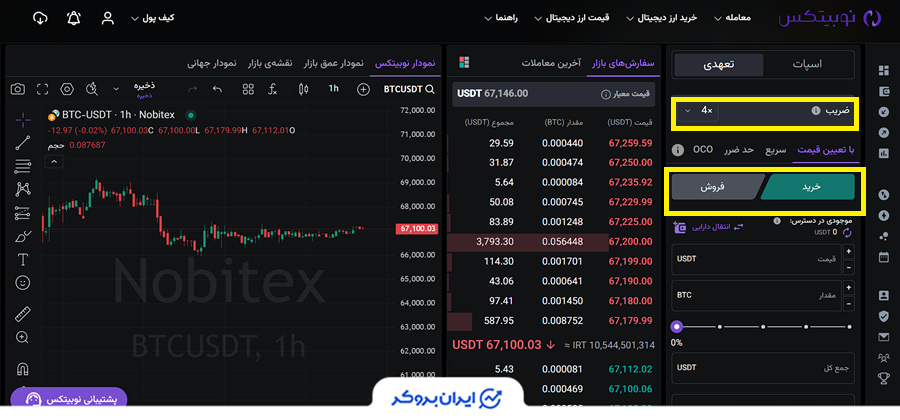Viewport: 900px width, 420px height.
Task: Select the forecasting position tool
Action: tap(23, 212)
